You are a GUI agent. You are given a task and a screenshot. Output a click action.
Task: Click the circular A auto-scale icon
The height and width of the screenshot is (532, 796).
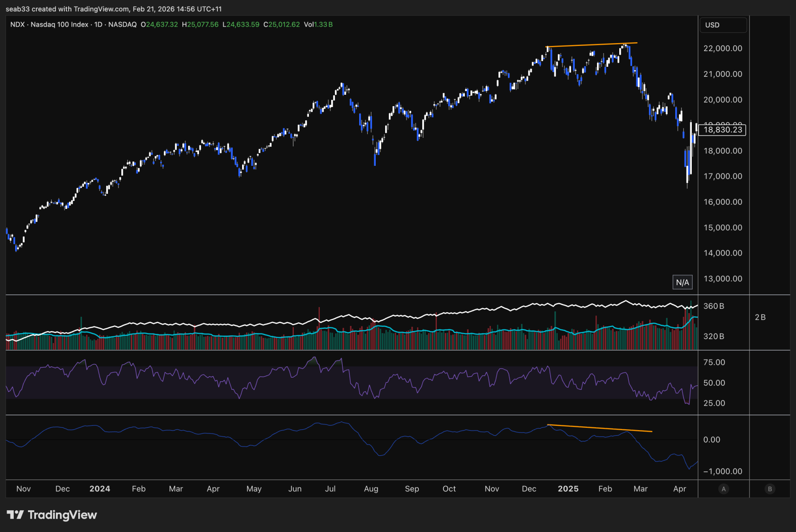coord(723,489)
